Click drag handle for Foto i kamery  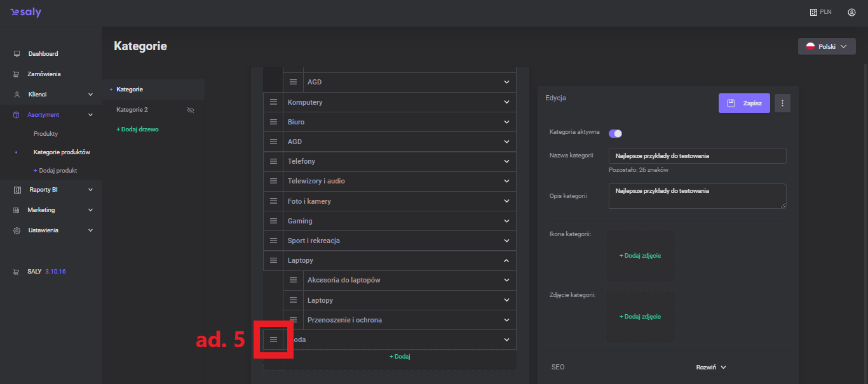[x=273, y=201]
